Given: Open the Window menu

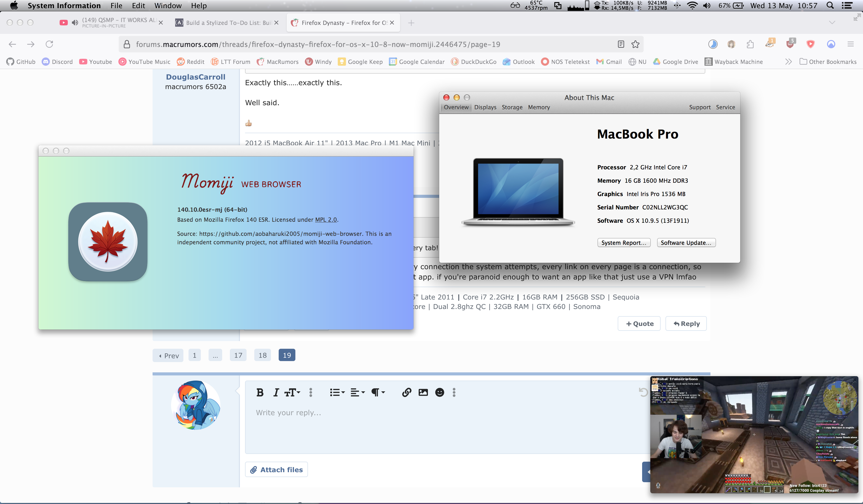Looking at the screenshot, I should pyautogui.click(x=168, y=5).
